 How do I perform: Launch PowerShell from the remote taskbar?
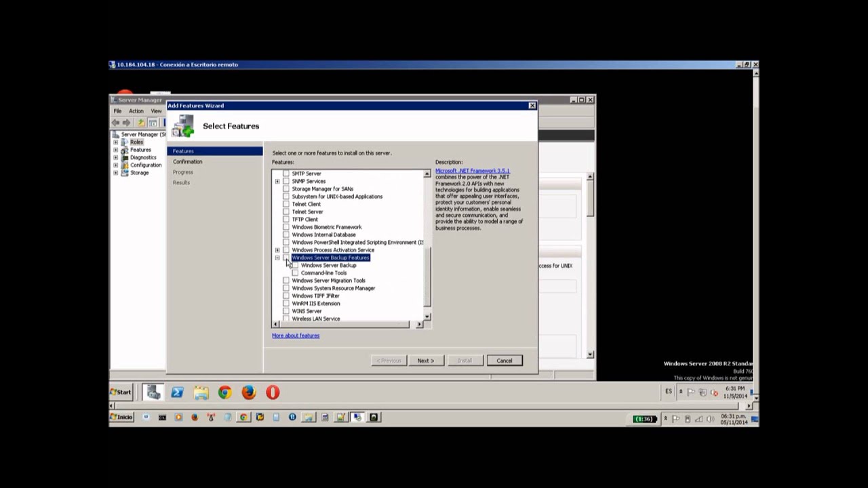pyautogui.click(x=177, y=392)
